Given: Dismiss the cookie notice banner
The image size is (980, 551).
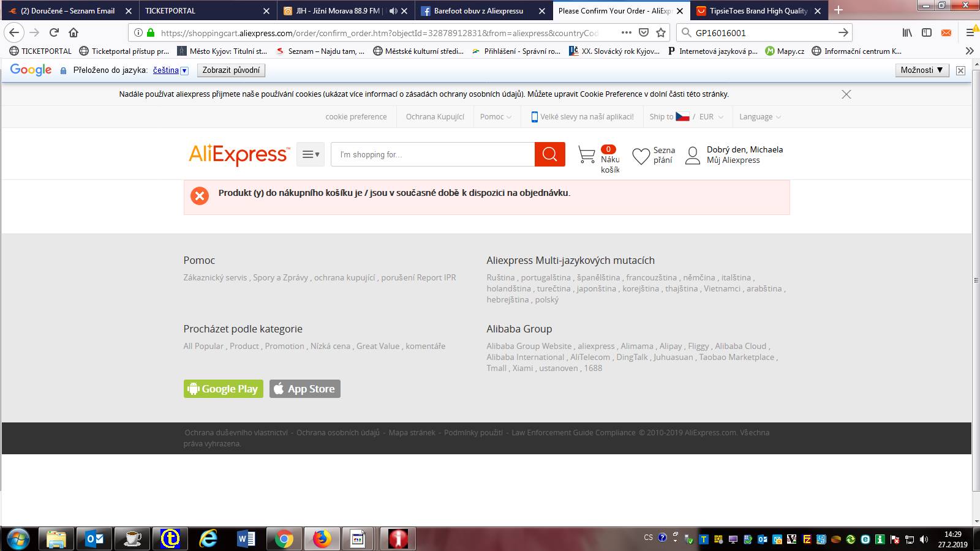Looking at the screenshot, I should [846, 94].
